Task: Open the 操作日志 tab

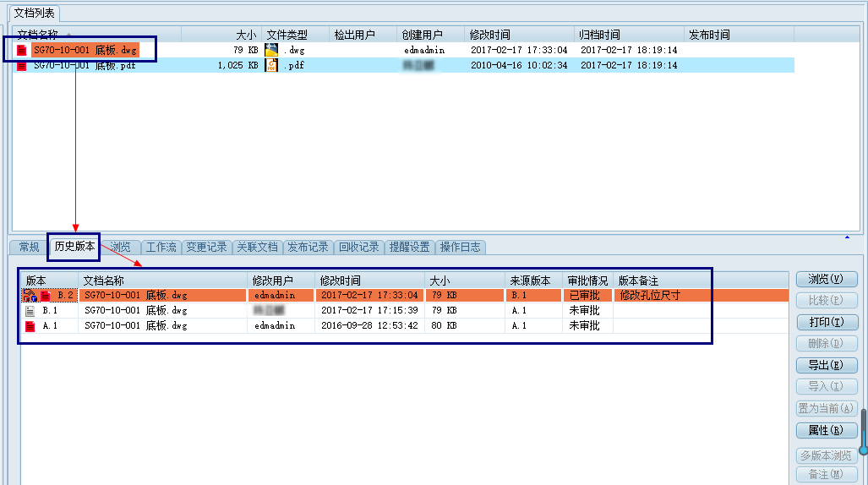Action: tap(461, 248)
